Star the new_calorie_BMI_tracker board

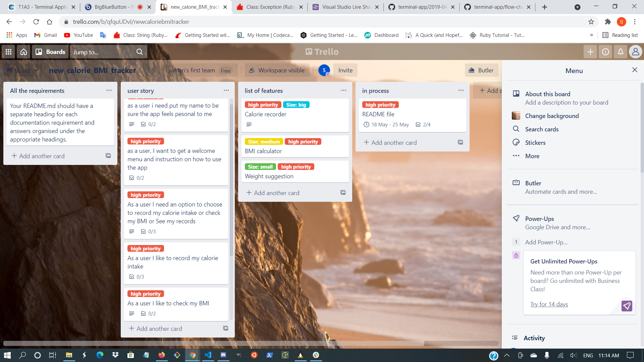click(x=150, y=70)
